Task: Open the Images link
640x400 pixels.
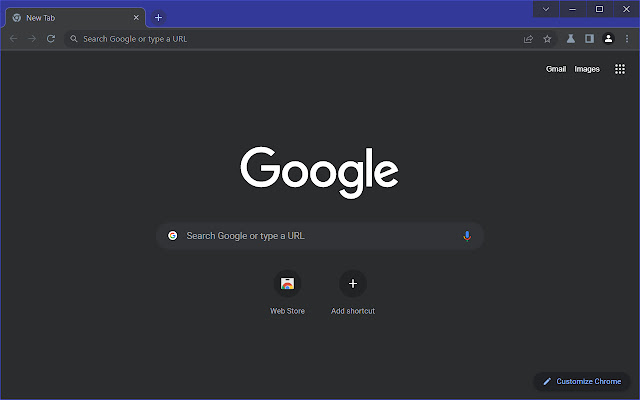Action: [x=587, y=69]
